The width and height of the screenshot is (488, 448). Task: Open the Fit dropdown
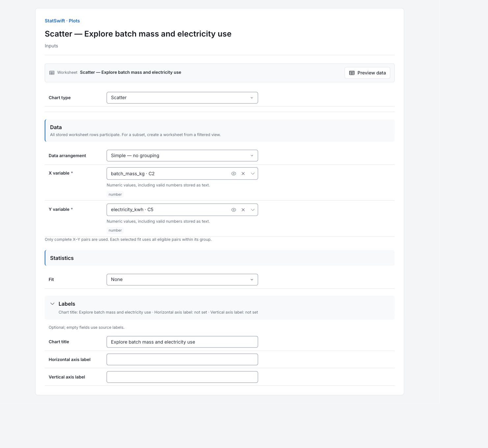pyautogui.click(x=182, y=280)
